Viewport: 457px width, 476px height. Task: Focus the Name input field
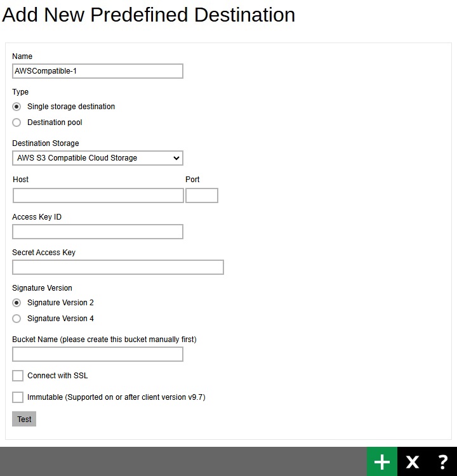point(98,71)
